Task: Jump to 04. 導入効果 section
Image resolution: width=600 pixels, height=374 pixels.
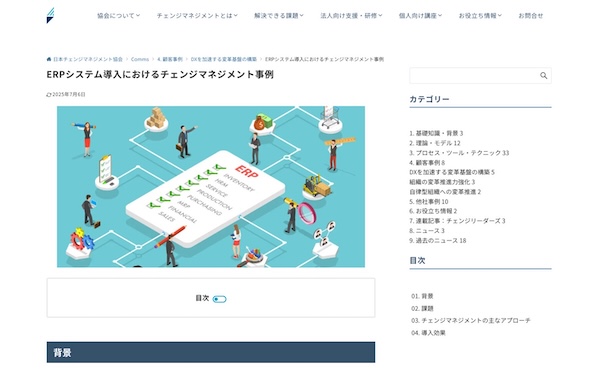Action: click(x=428, y=333)
